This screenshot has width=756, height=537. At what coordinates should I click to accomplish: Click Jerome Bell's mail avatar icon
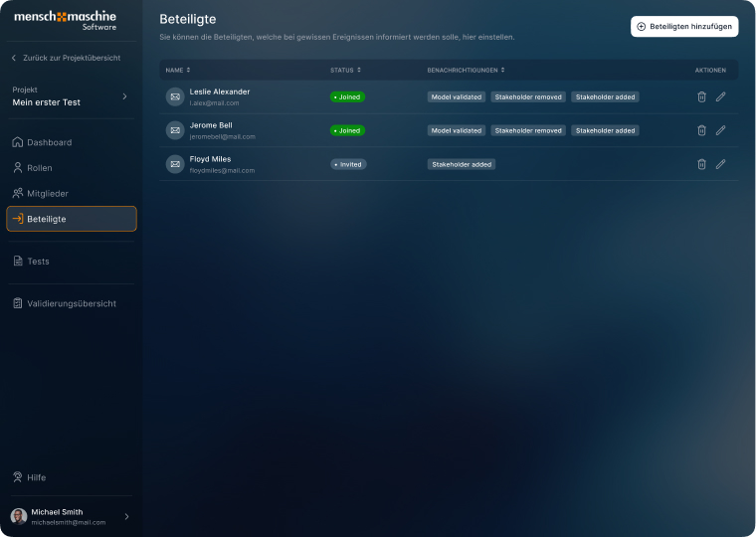(x=175, y=130)
